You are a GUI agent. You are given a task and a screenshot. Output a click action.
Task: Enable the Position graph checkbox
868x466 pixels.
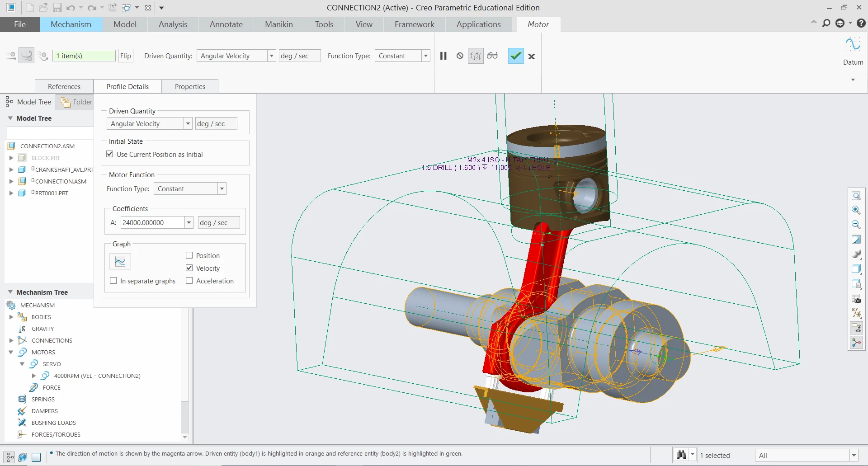pyautogui.click(x=189, y=255)
